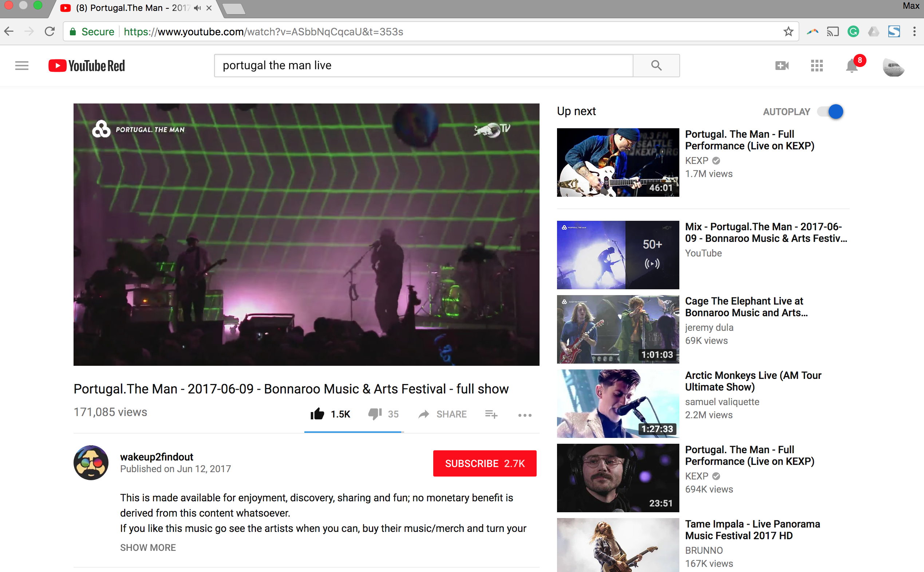The width and height of the screenshot is (924, 572).
Task: Open Arctic Monkeys Live 1:27:33 thumbnail
Action: coord(618,404)
